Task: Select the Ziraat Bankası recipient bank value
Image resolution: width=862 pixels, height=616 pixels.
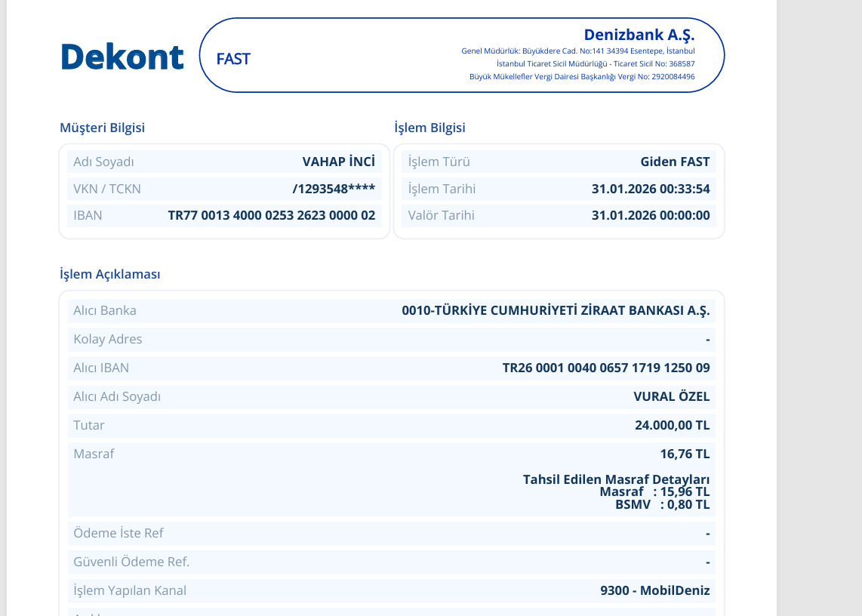Action: click(556, 310)
